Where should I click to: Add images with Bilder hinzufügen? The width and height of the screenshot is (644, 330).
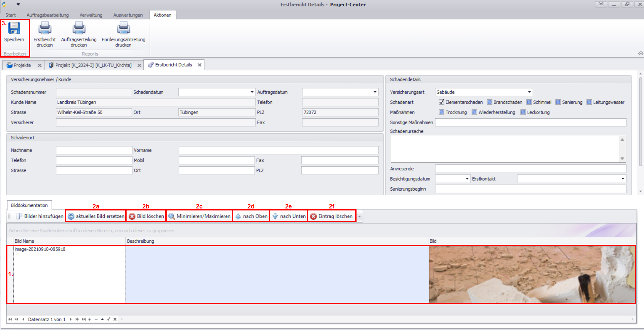[40, 216]
